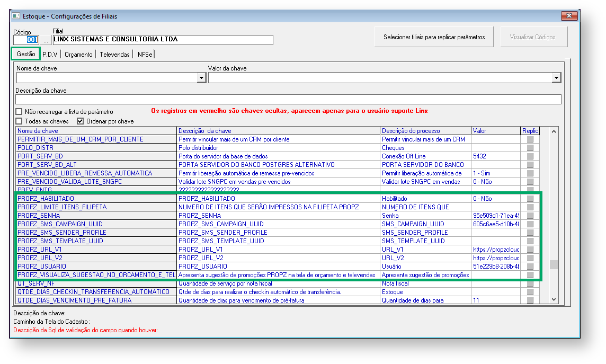This screenshot has width=606, height=364.
Task: Click the 'Descrição da chave' input field
Action: pyautogui.click(x=288, y=100)
